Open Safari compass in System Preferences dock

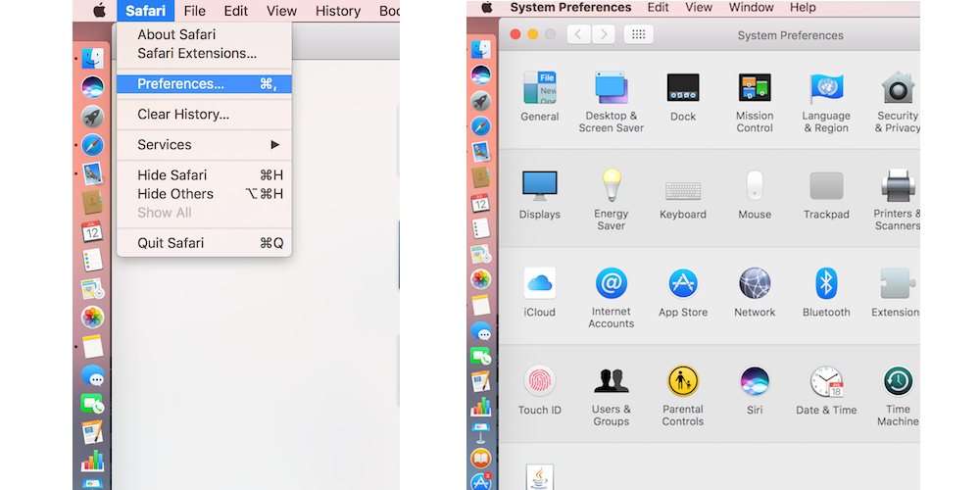click(480, 125)
